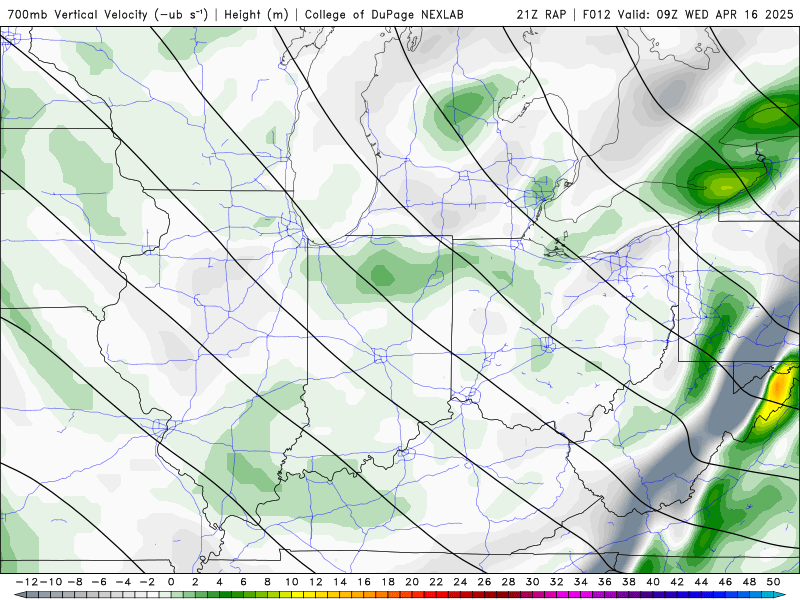The width and height of the screenshot is (800, 600).
Task: Click the "20" color scale label
Action: [412, 582]
